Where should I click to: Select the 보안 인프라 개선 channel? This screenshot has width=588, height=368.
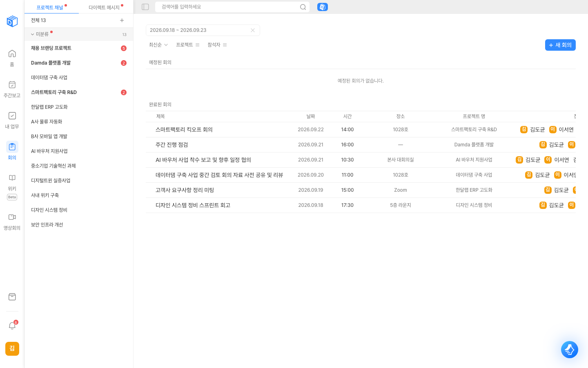79,225
